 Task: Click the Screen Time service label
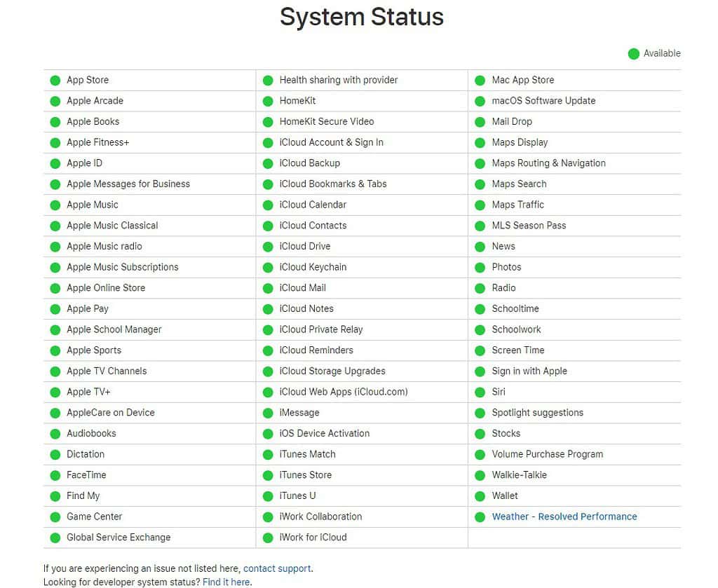click(x=517, y=350)
